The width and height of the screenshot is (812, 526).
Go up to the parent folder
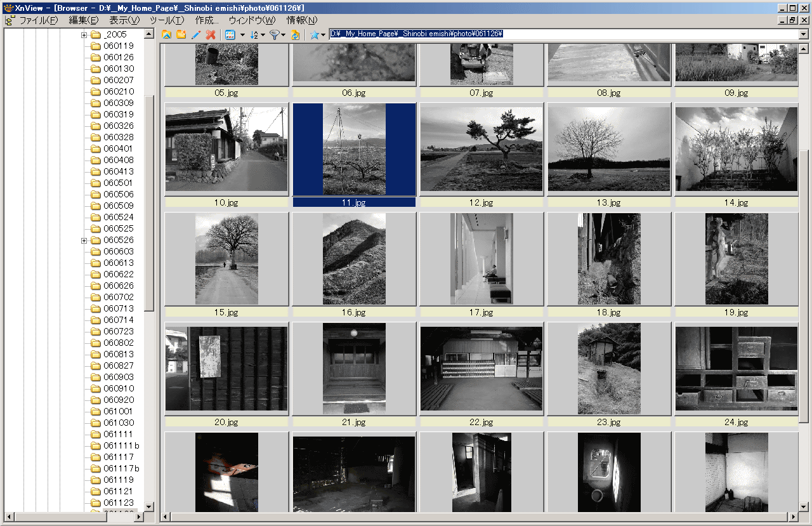tap(166, 34)
